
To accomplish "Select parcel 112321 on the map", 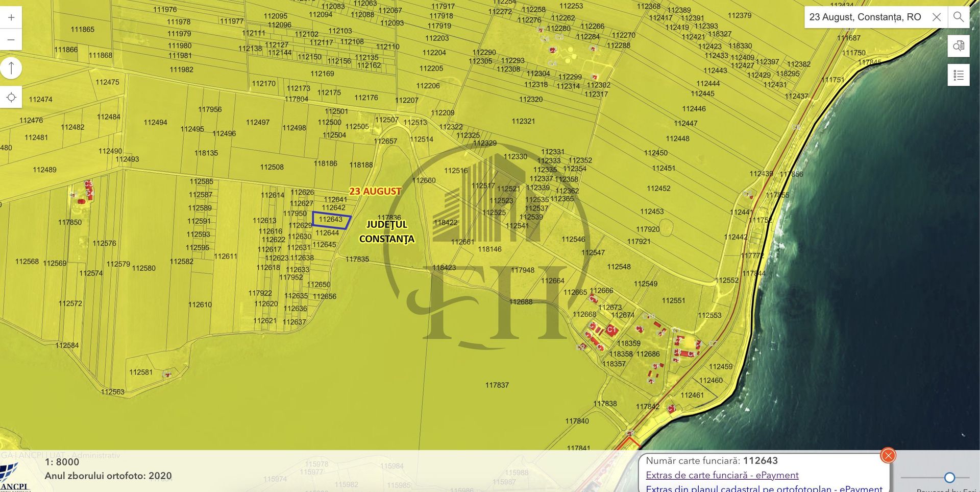I will [x=523, y=121].
